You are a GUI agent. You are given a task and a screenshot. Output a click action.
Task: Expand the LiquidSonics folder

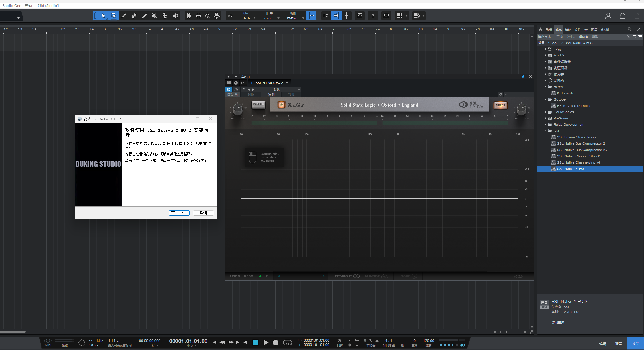point(545,112)
